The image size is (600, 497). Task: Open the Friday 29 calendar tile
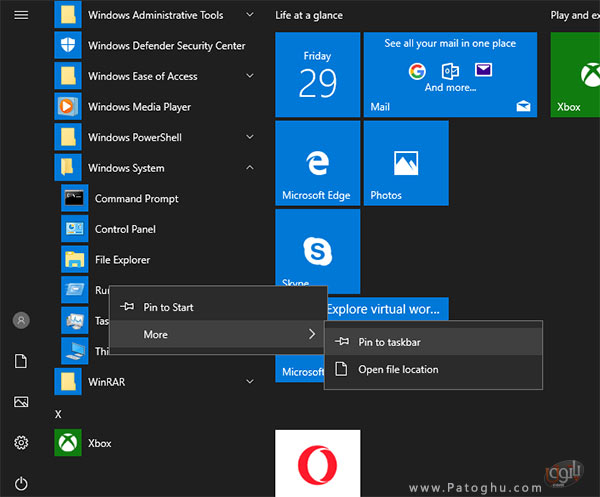[x=318, y=75]
